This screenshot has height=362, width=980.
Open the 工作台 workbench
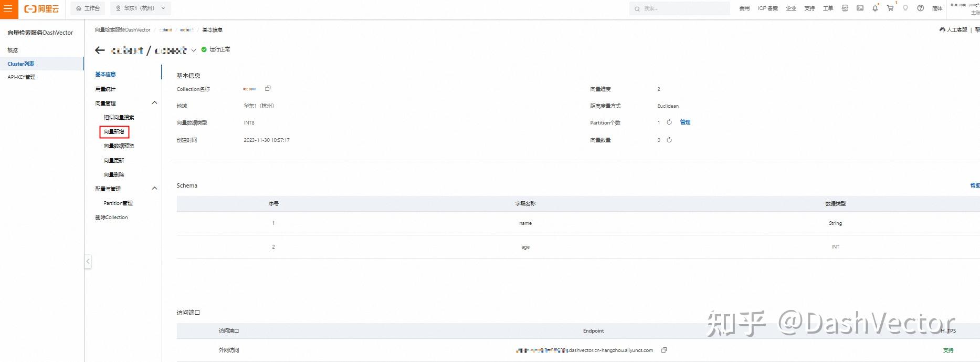coord(88,8)
